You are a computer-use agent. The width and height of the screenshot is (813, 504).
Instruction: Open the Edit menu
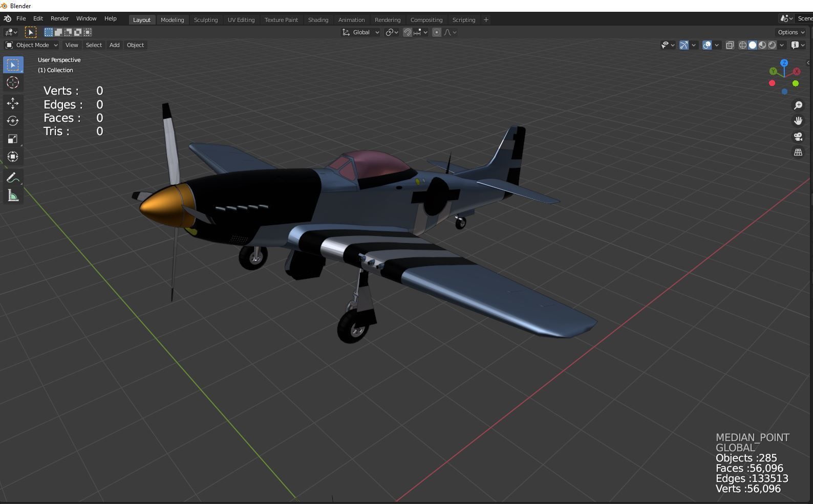(x=38, y=18)
